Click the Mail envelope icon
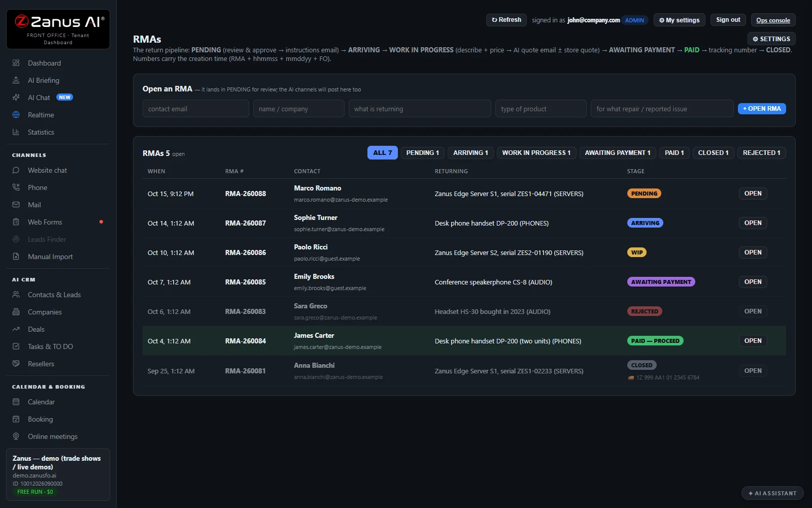 tap(16, 205)
